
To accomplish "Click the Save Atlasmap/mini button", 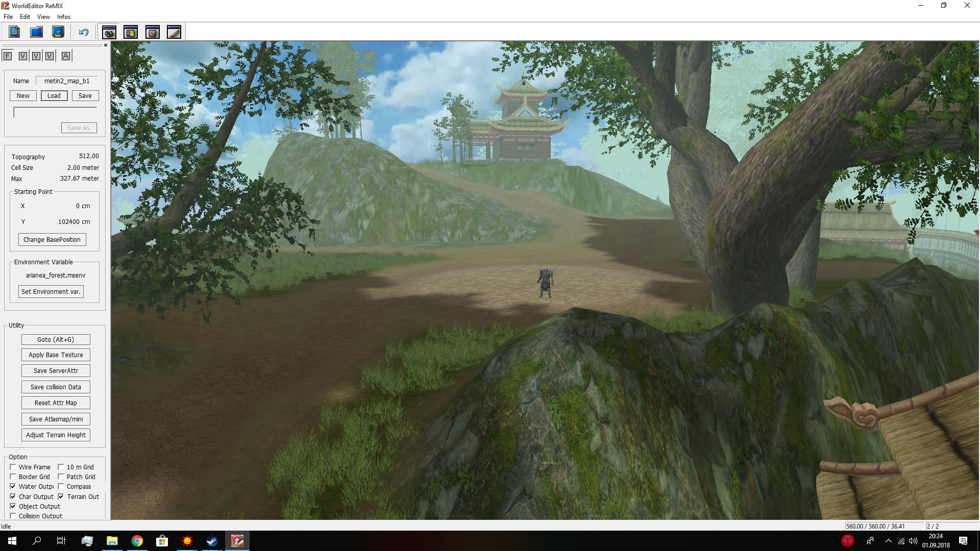I will click(56, 419).
